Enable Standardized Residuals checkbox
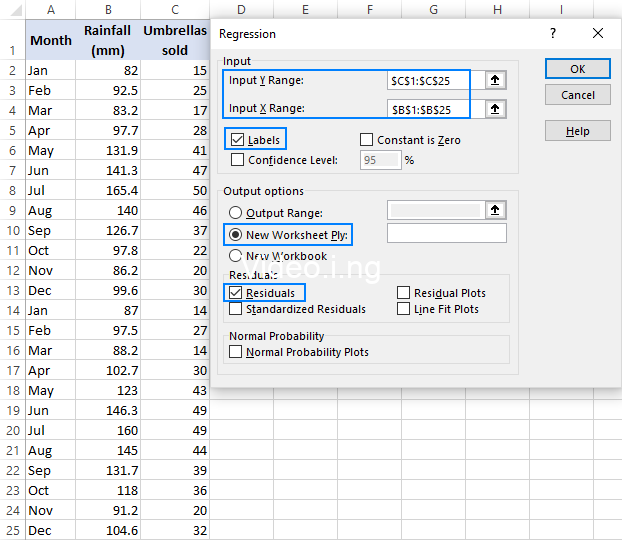This screenshot has width=622, height=540. pyautogui.click(x=236, y=309)
